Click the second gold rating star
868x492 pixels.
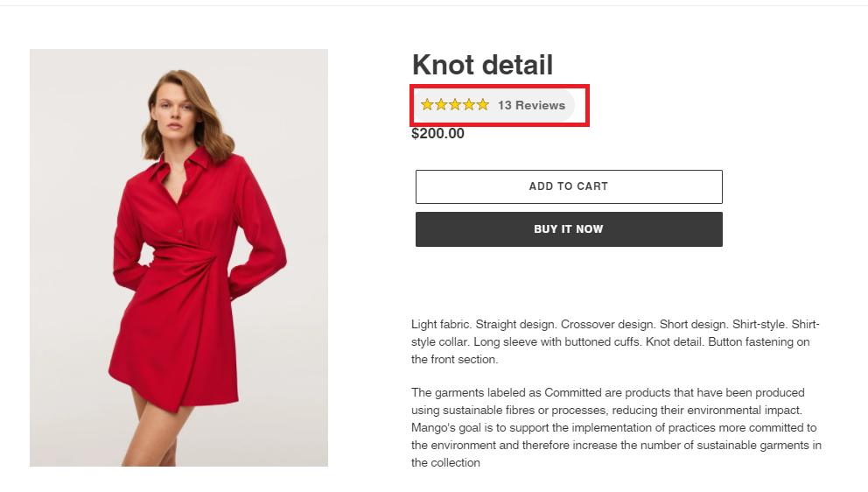pyautogui.click(x=441, y=105)
